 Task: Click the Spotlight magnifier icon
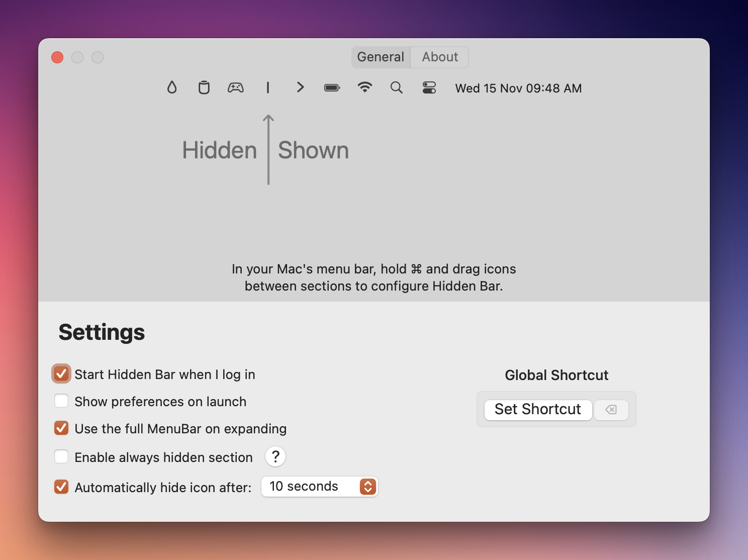(397, 87)
